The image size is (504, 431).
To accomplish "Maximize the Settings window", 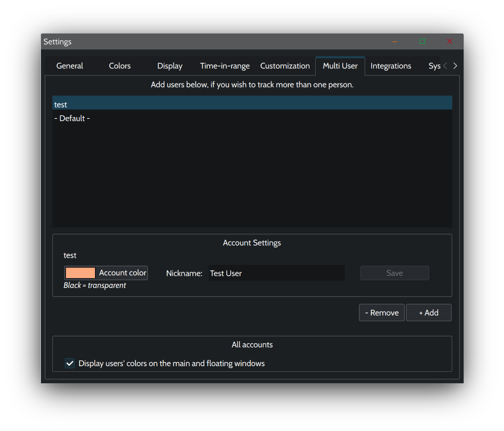I will click(422, 42).
